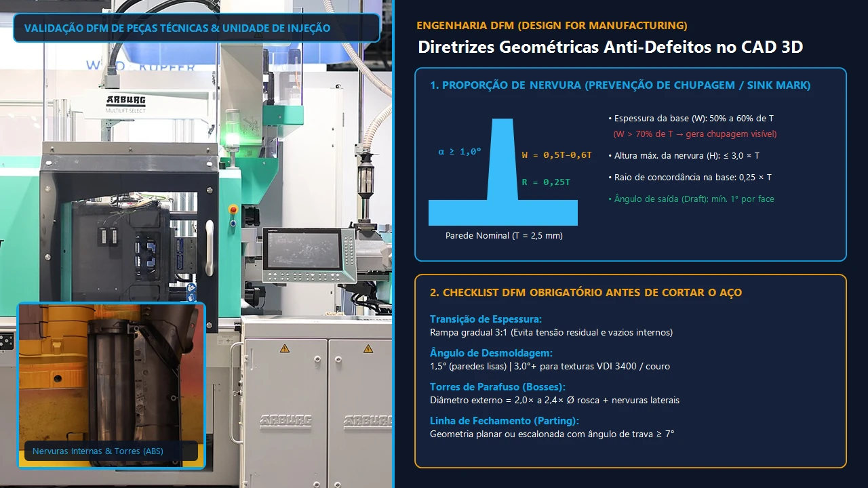Click green bullet 'Ângulo de saída (Draft): mín. 1° por face'
The width and height of the screenshot is (868, 488).
pos(691,199)
